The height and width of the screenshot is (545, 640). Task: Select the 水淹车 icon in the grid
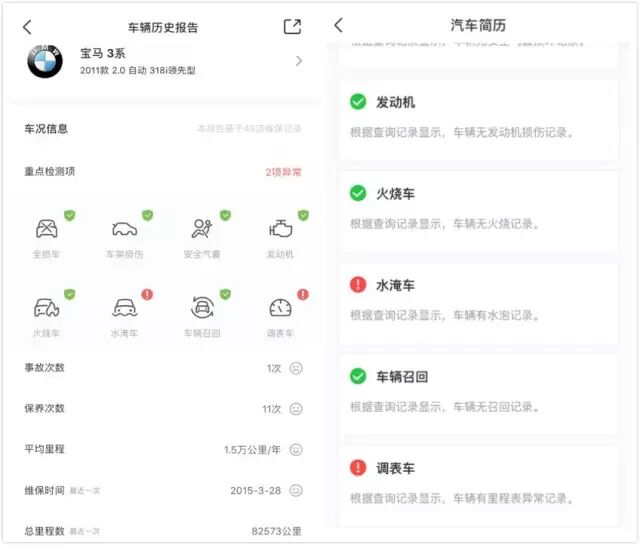click(124, 308)
